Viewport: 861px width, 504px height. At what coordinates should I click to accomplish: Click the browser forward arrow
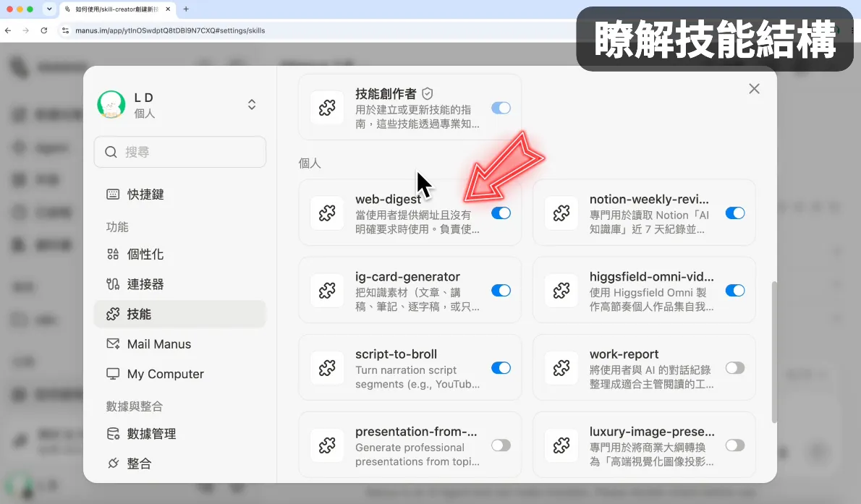(26, 31)
